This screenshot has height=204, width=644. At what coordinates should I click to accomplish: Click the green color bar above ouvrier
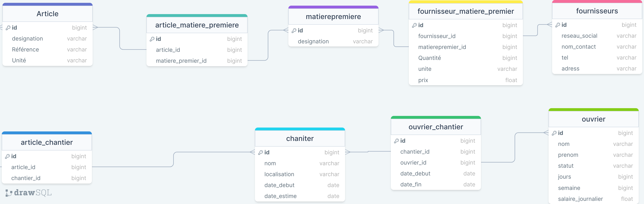593,110
